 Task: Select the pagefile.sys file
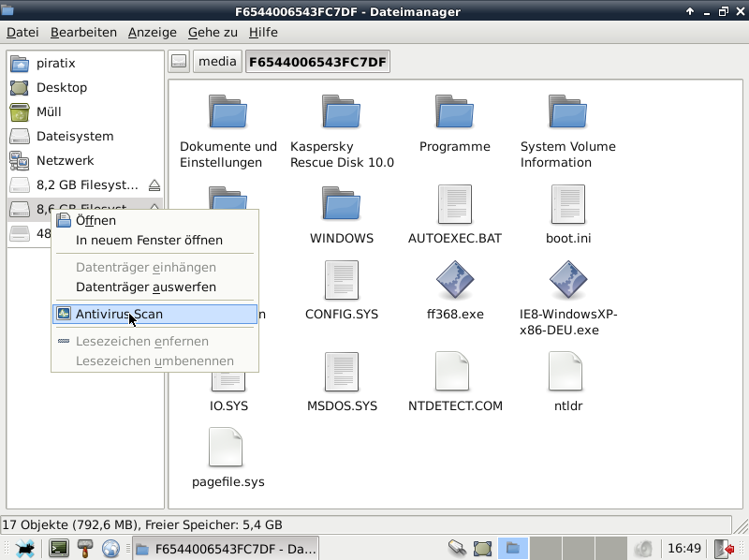228,449
